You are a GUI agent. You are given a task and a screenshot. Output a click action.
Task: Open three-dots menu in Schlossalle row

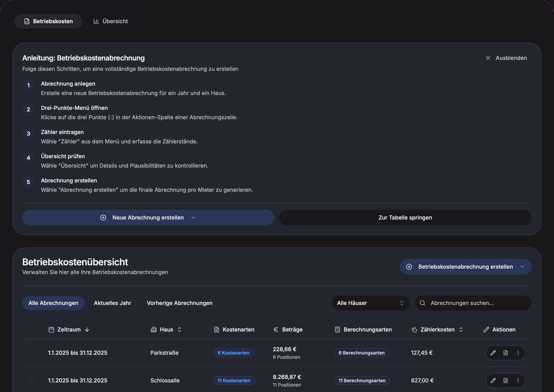coord(518,380)
